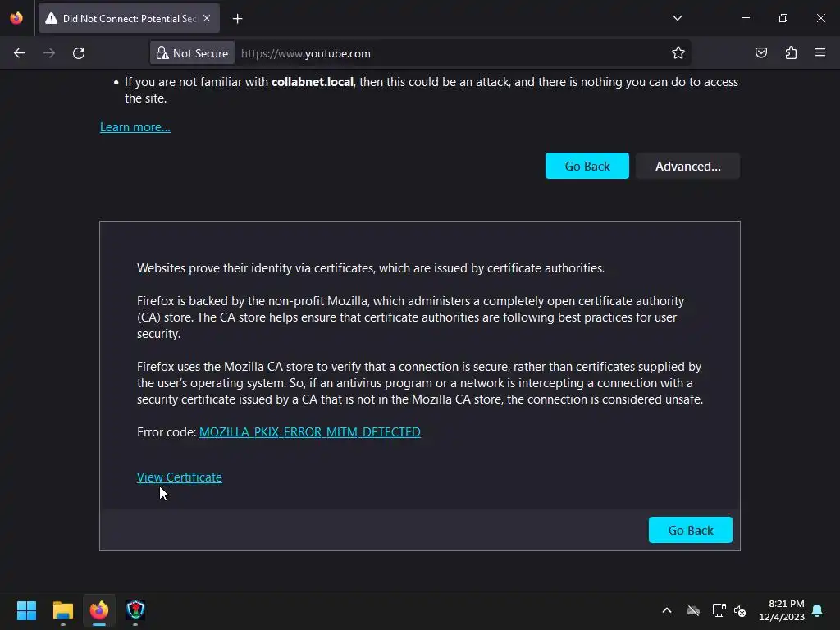Open the clock showing 8:21 PM
This screenshot has width=840, height=630.
point(782,610)
